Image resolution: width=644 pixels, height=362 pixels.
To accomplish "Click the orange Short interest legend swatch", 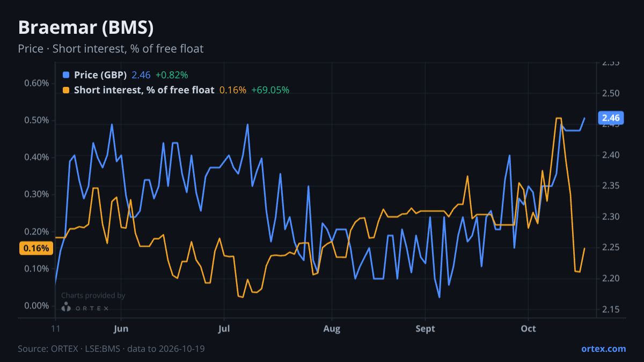I will pos(66,90).
